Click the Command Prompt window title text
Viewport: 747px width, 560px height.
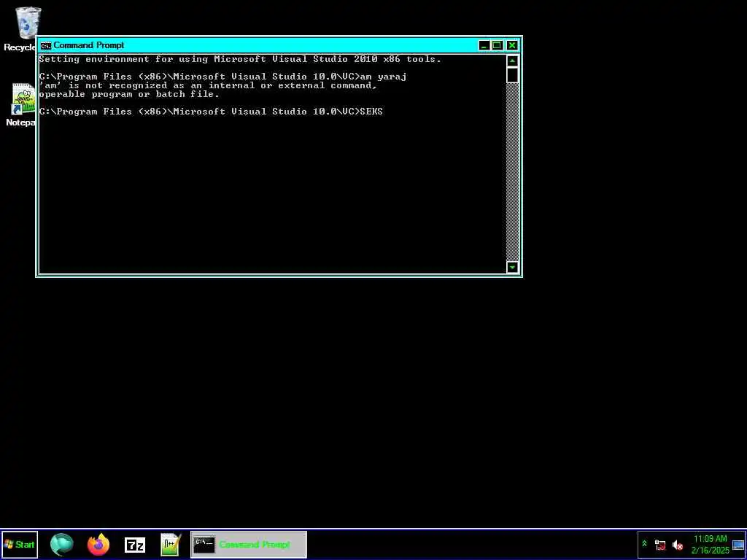point(88,45)
